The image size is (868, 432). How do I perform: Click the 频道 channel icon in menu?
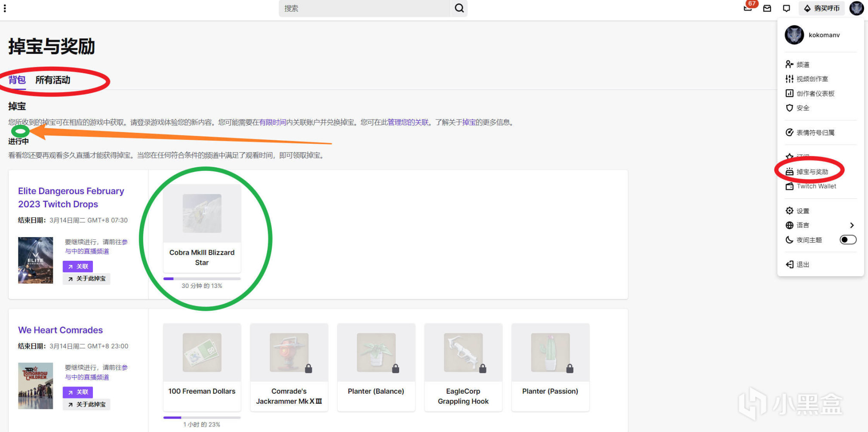point(789,65)
